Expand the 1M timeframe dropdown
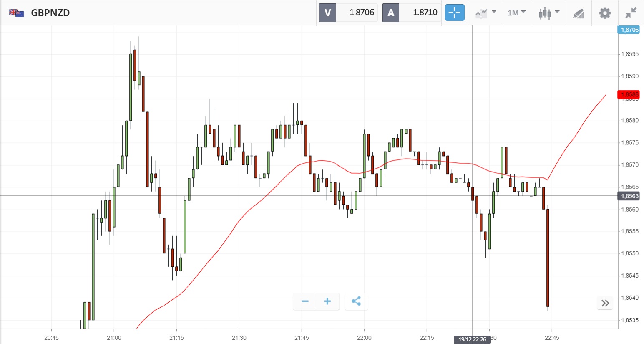The image size is (644, 344). [516, 13]
